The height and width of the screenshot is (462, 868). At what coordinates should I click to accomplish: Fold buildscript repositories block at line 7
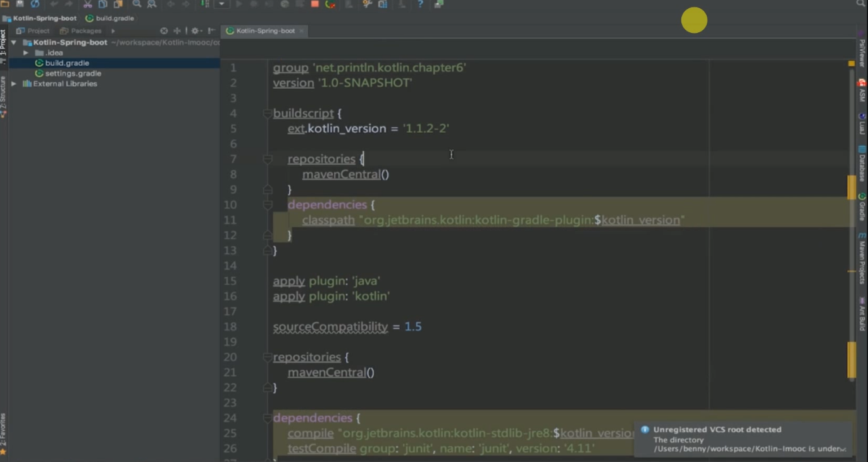click(268, 159)
